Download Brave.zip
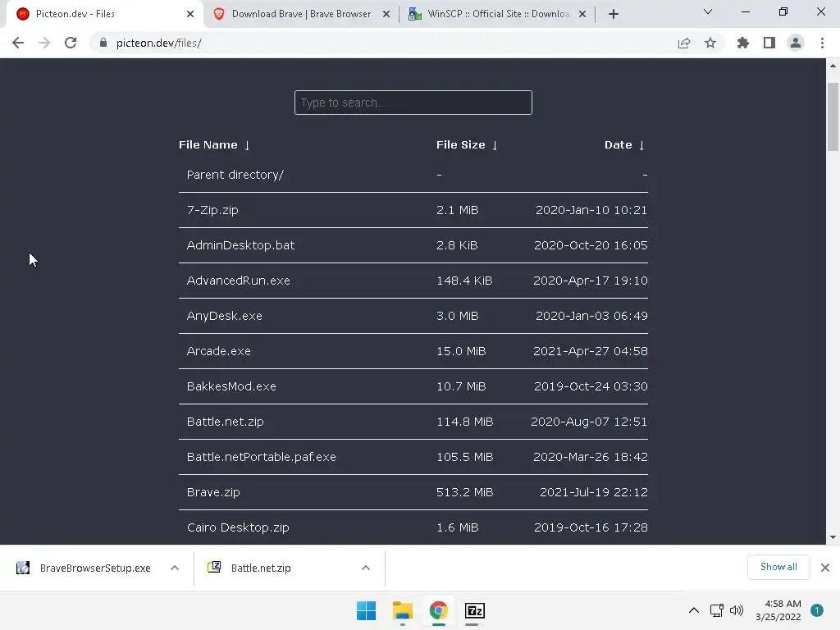The image size is (840, 630). click(213, 492)
